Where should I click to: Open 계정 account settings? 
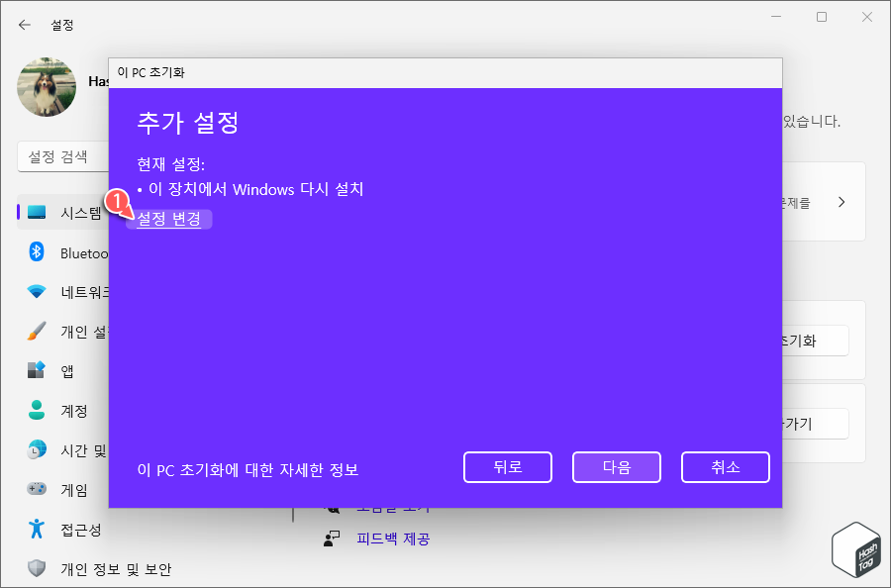point(48,411)
